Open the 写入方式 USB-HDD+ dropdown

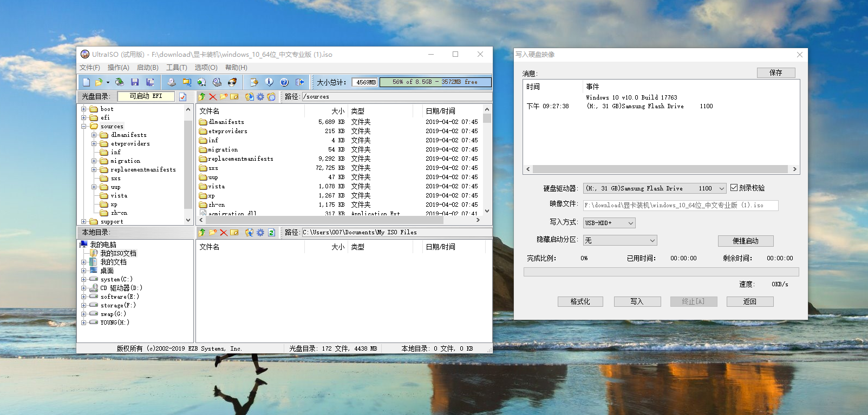tap(631, 223)
